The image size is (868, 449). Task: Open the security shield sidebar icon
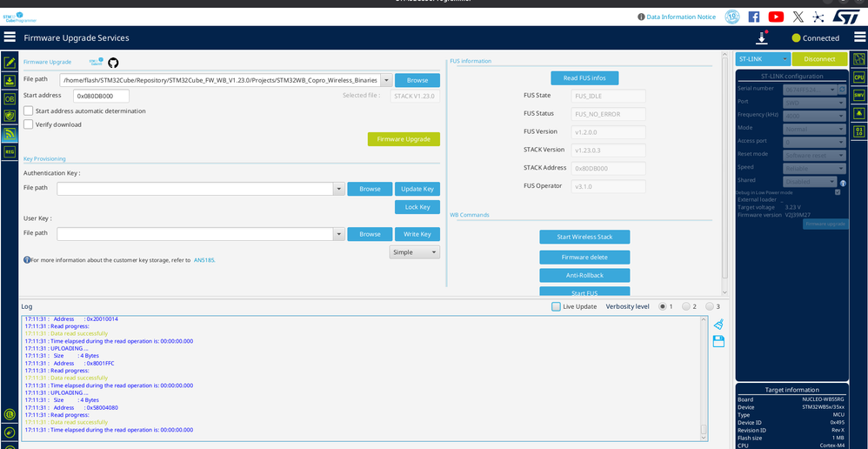[x=10, y=116]
